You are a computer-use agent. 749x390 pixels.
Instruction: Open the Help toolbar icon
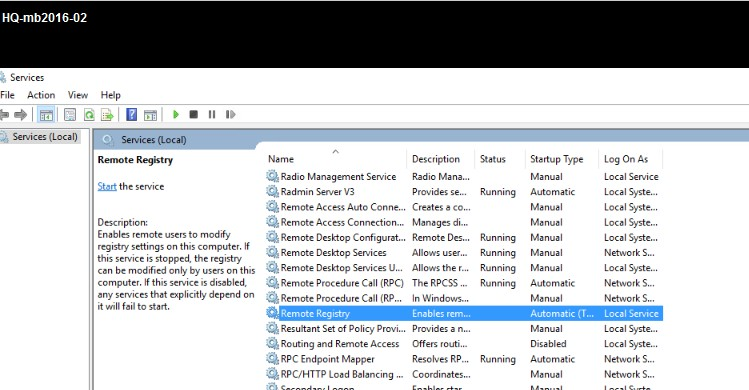pyautogui.click(x=131, y=115)
